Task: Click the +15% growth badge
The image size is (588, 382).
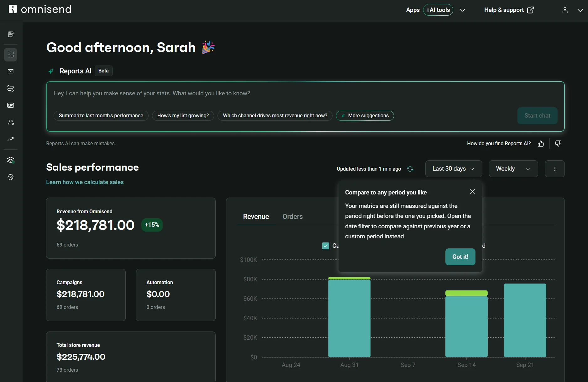Action: 152,225
